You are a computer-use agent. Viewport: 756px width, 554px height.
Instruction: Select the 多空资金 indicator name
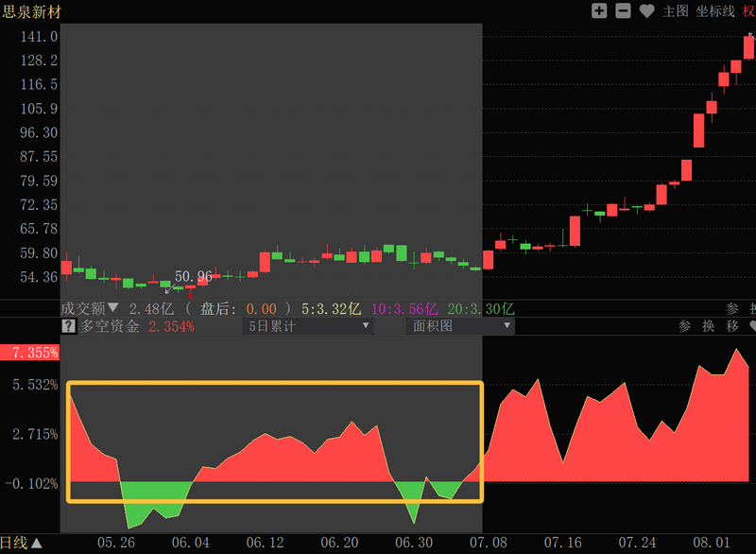pyautogui.click(x=110, y=326)
